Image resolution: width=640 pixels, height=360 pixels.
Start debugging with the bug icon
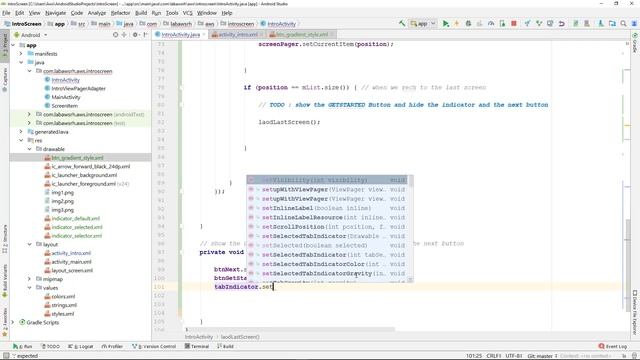(x=468, y=24)
